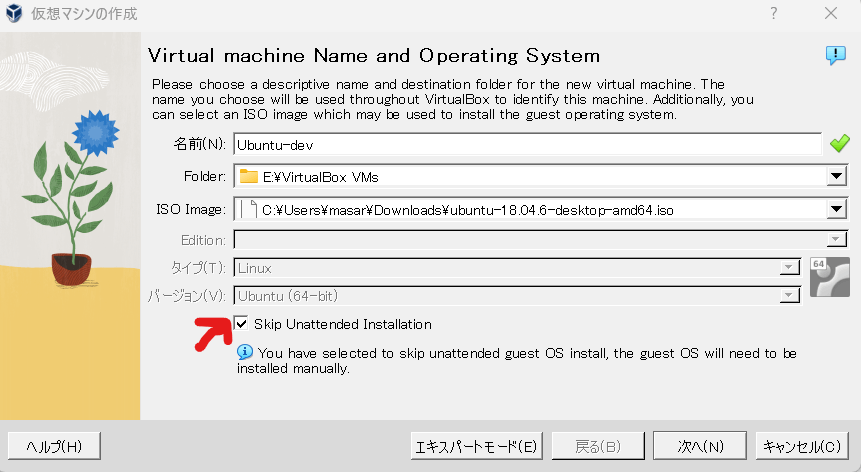Click the 戻る(B) back button
This screenshot has height=472, width=861.
(x=598, y=446)
